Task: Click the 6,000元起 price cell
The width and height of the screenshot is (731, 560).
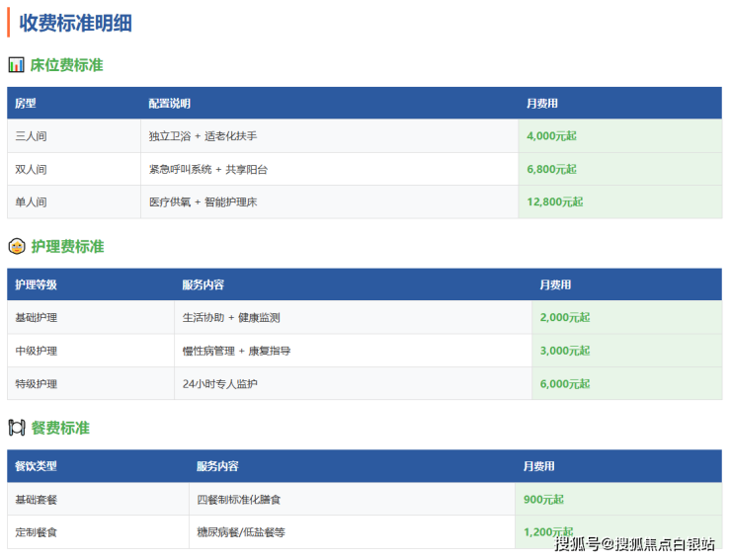Action: pos(627,383)
